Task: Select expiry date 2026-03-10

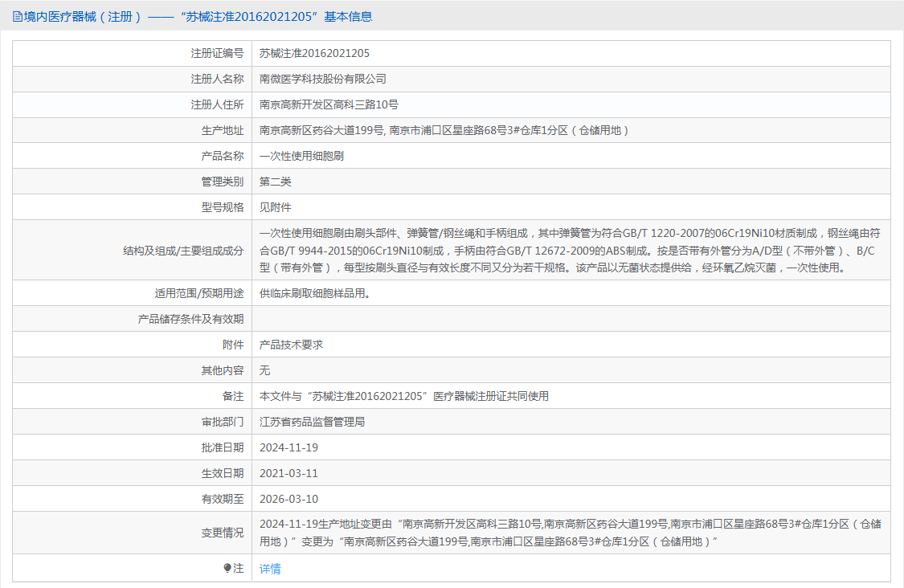Action: [x=288, y=499]
